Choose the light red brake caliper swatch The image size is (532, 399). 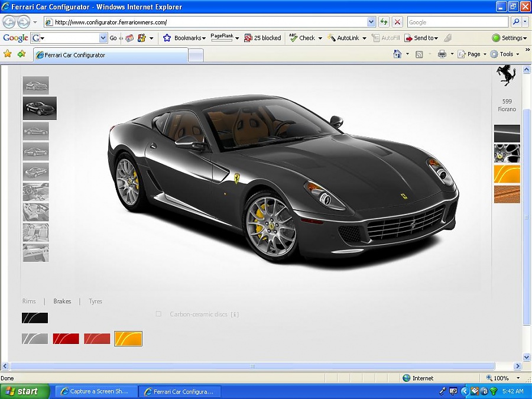click(97, 339)
